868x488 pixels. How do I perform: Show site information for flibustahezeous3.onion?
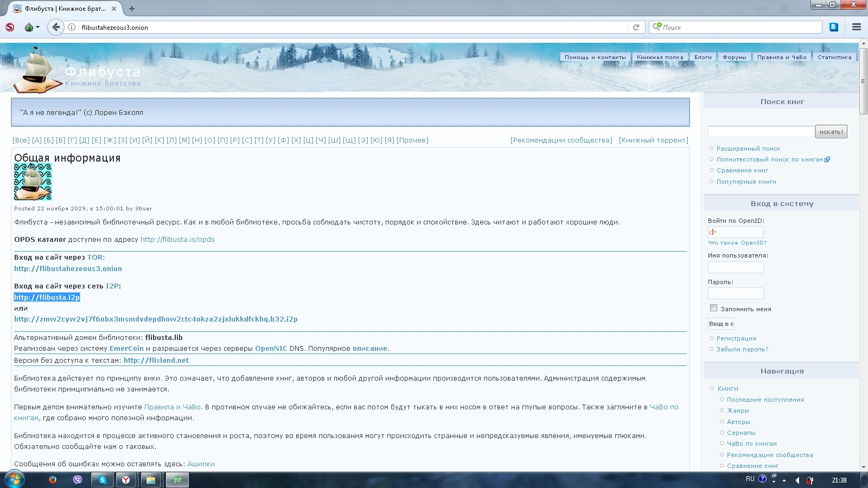pyautogui.click(x=72, y=27)
